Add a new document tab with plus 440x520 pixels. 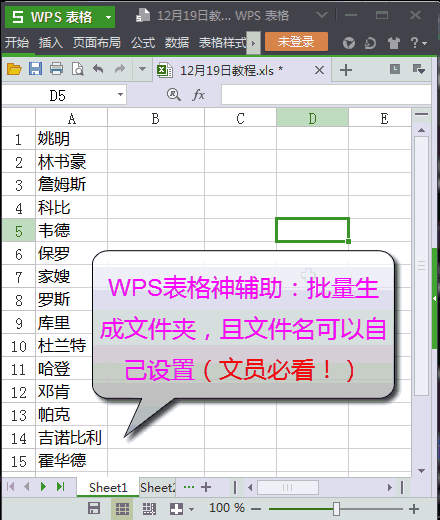coord(346,70)
